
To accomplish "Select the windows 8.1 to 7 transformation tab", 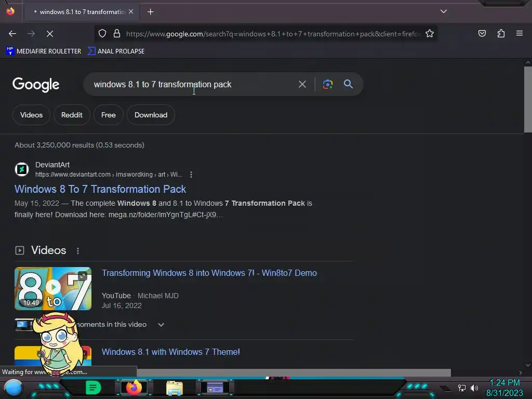I will click(x=81, y=12).
